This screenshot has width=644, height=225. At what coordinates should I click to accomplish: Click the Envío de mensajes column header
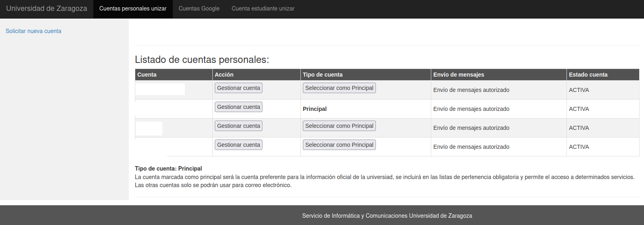tap(459, 75)
